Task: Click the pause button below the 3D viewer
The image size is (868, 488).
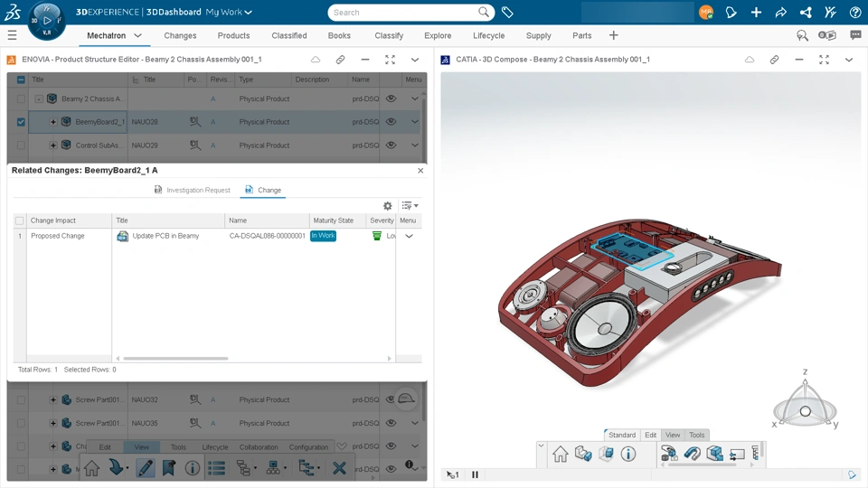Action: click(475, 474)
